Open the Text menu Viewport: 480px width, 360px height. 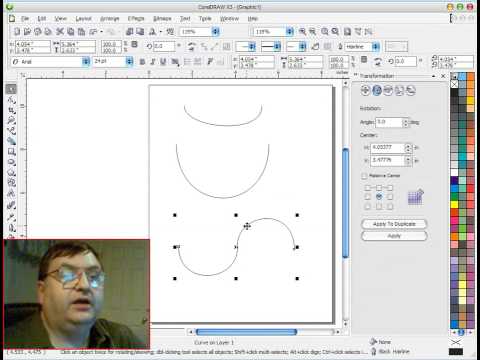pos(185,18)
